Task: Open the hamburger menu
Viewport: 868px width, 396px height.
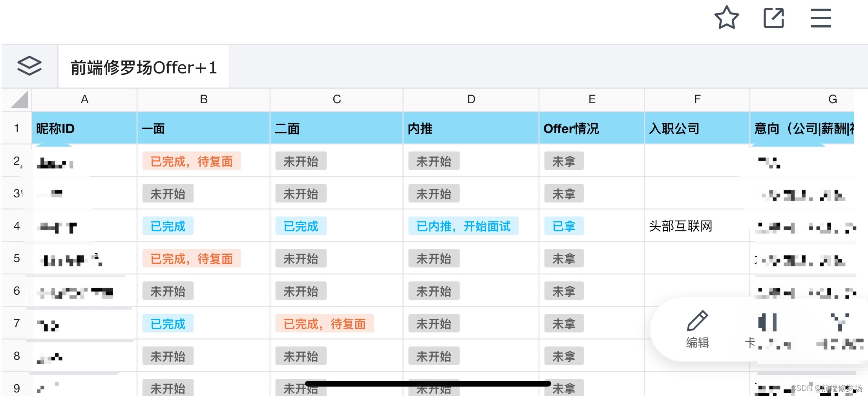Action: tap(820, 18)
